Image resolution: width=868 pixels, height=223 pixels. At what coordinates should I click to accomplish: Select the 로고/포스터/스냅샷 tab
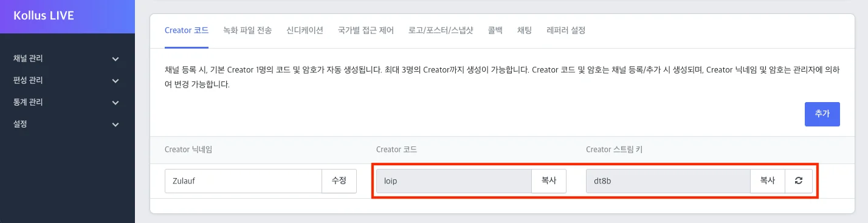tap(441, 30)
